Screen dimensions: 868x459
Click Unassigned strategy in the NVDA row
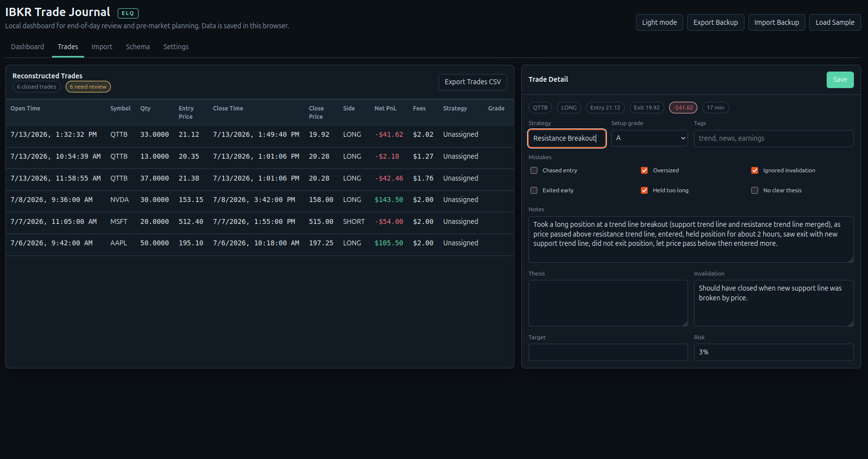[x=461, y=200]
